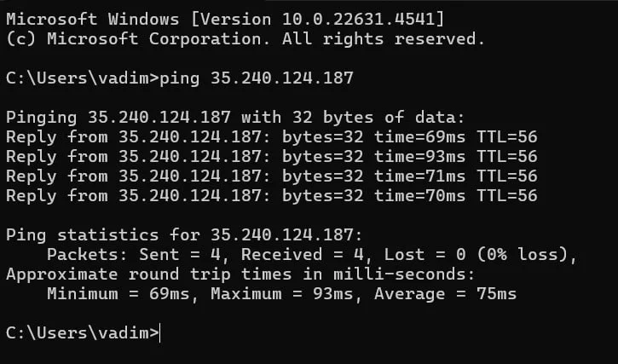
Task: Place cursor at the blinking caret
Action: tap(160, 333)
